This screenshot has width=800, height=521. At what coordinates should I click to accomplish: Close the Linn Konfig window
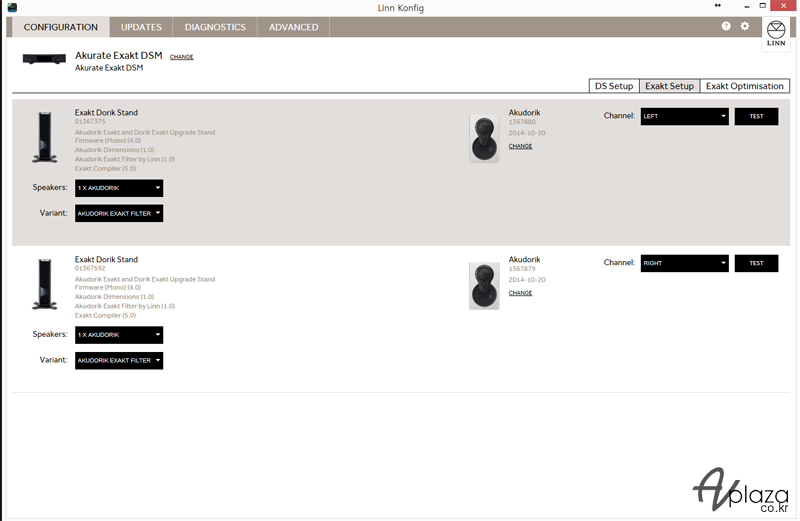click(x=783, y=6)
